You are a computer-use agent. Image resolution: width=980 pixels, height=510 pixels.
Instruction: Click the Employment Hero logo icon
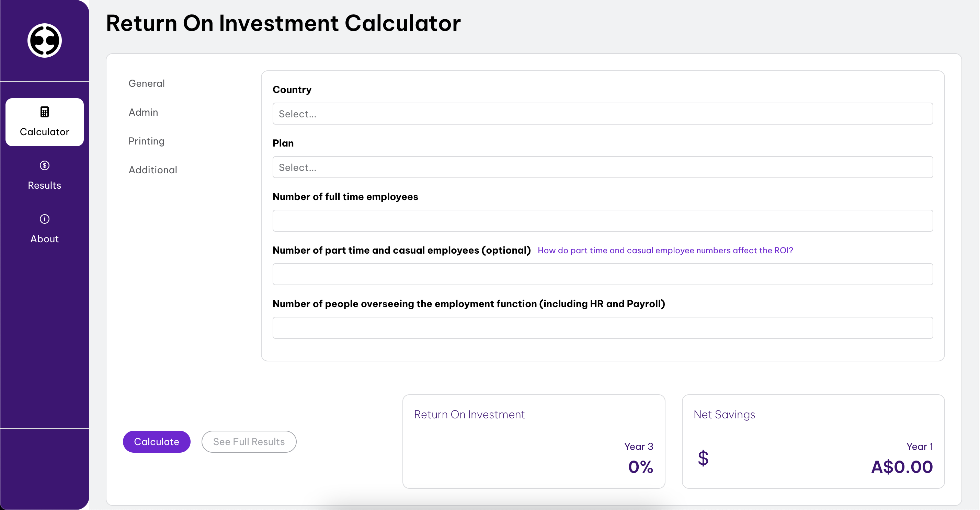point(45,40)
